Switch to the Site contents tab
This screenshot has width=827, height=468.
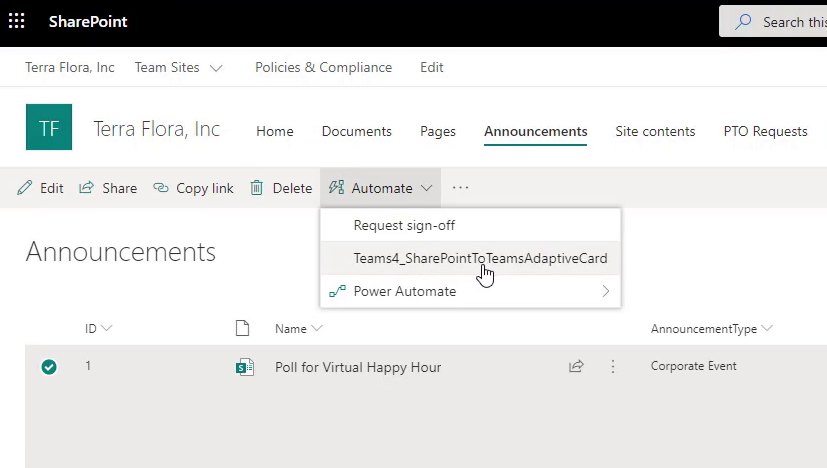(x=655, y=131)
